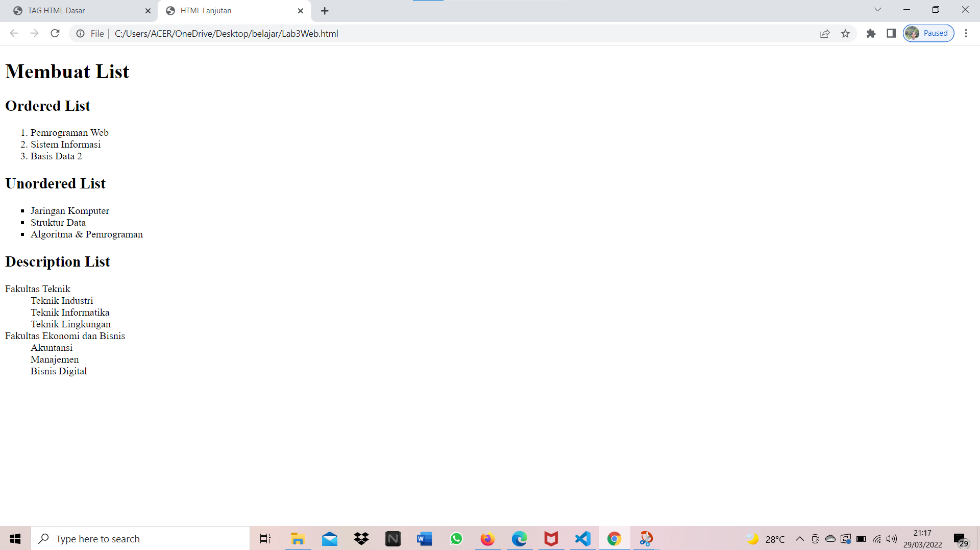Screen dimensions: 980x550
Task: View site information for the local file
Action: tap(80, 33)
